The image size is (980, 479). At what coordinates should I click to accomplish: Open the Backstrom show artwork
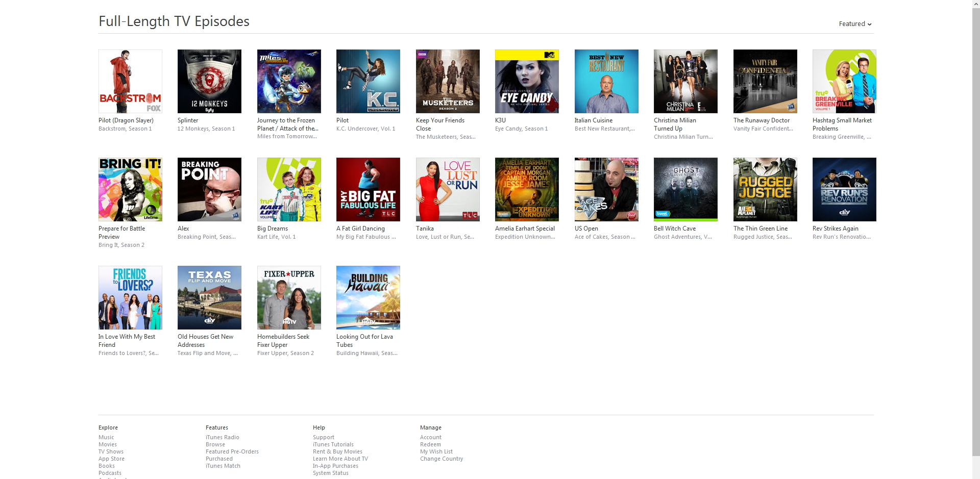pos(130,81)
